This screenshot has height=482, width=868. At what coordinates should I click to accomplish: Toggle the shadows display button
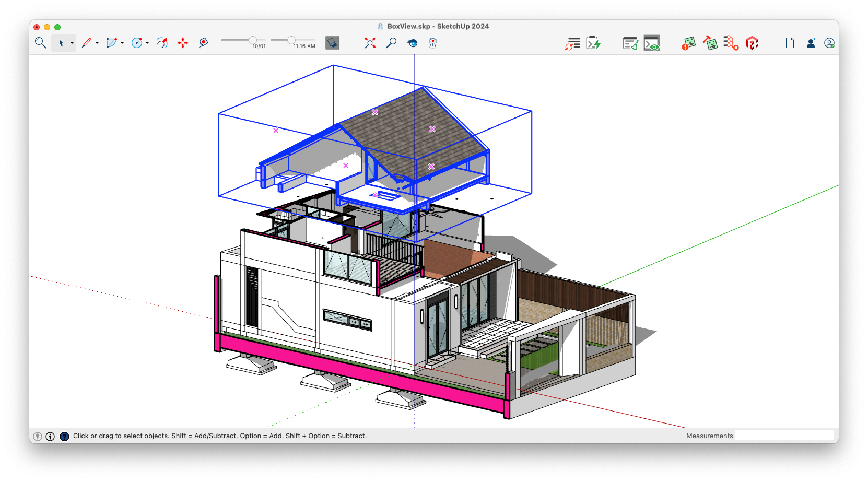coord(332,43)
